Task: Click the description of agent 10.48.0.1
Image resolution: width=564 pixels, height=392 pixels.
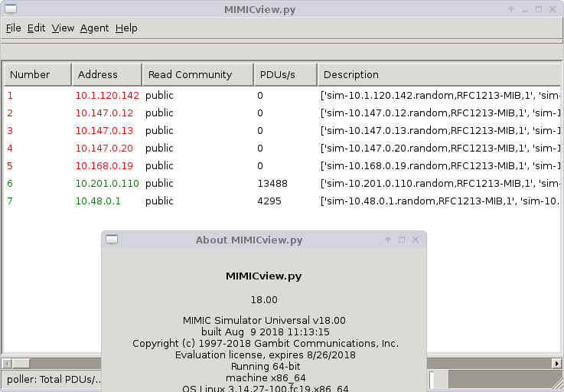Action: [x=440, y=201]
